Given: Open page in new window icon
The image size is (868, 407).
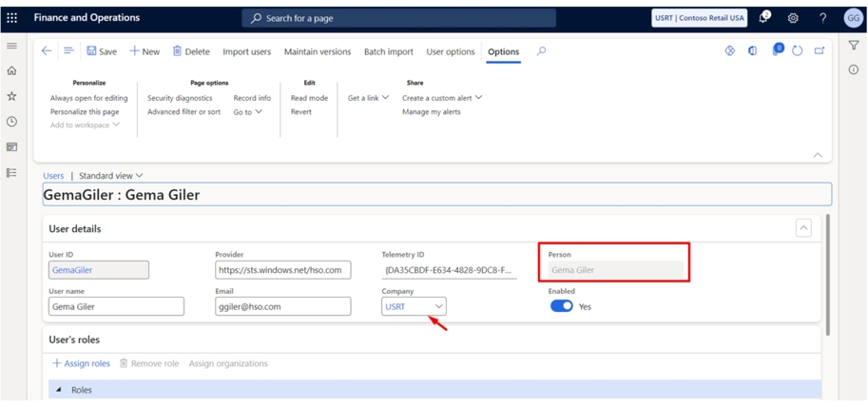Looking at the screenshot, I should 820,51.
